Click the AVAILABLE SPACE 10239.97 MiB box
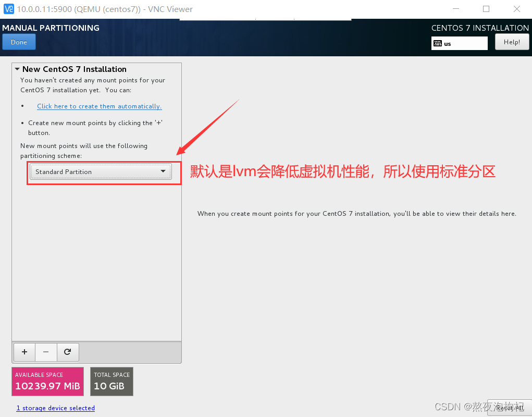 (x=47, y=382)
